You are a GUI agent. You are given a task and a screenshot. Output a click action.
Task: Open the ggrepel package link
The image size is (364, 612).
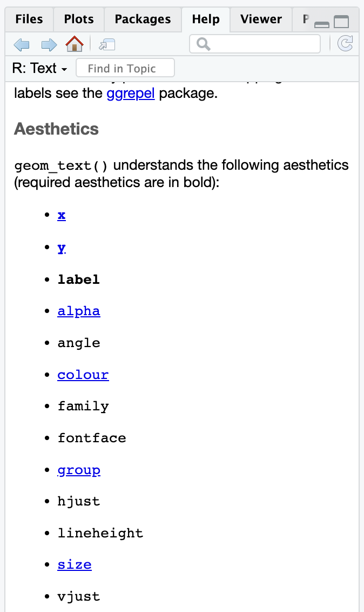click(x=131, y=94)
